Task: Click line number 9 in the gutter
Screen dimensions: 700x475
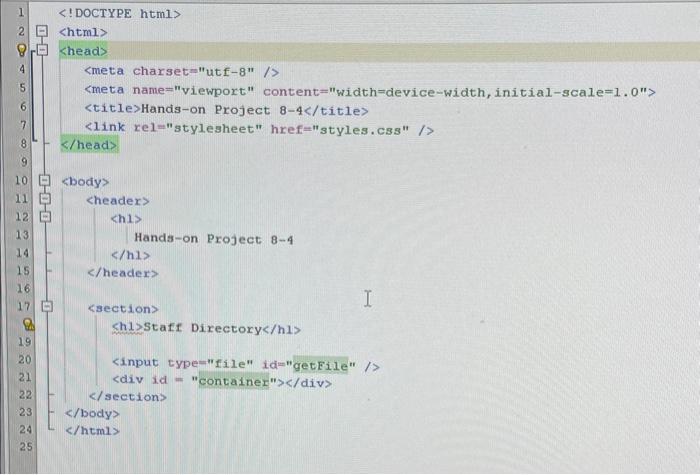Action: pos(24,162)
